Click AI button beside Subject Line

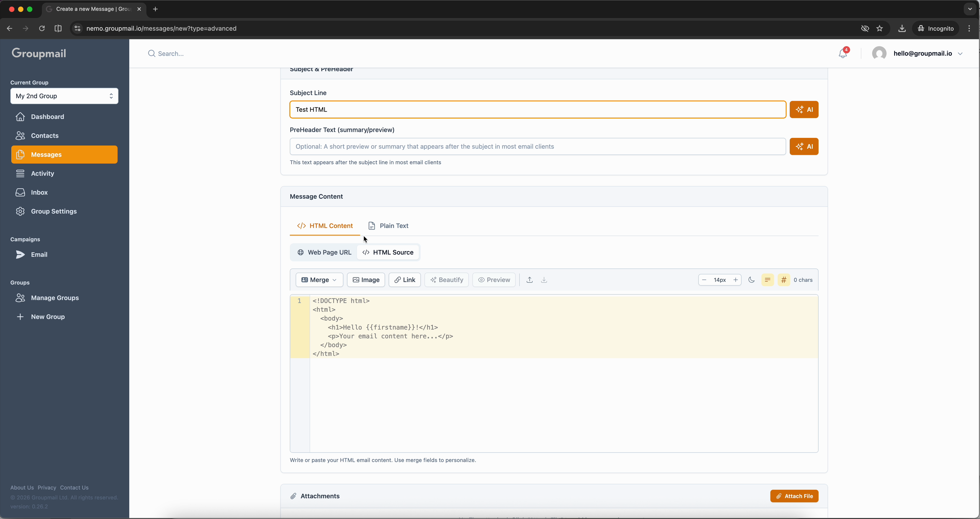click(803, 110)
